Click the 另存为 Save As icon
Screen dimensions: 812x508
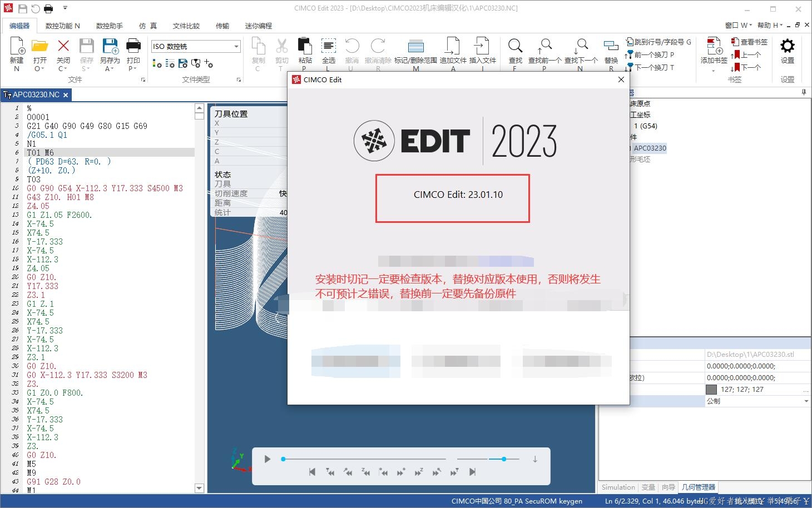click(110, 46)
